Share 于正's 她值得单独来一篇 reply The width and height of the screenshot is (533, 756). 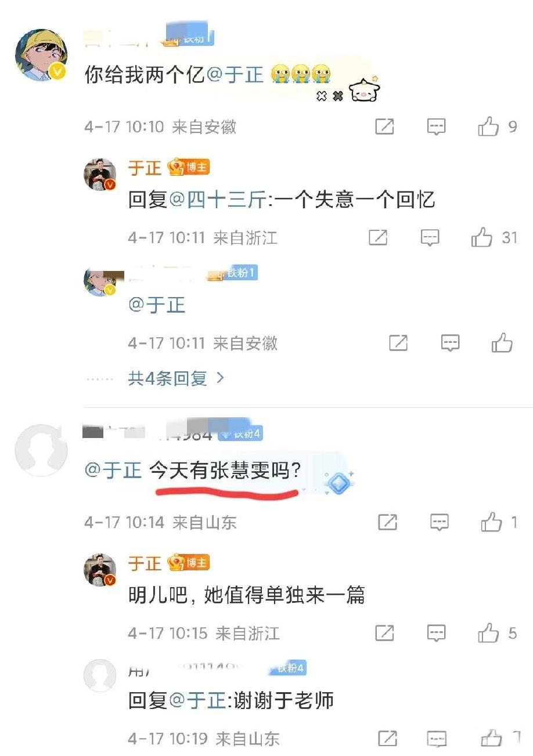pos(384,633)
